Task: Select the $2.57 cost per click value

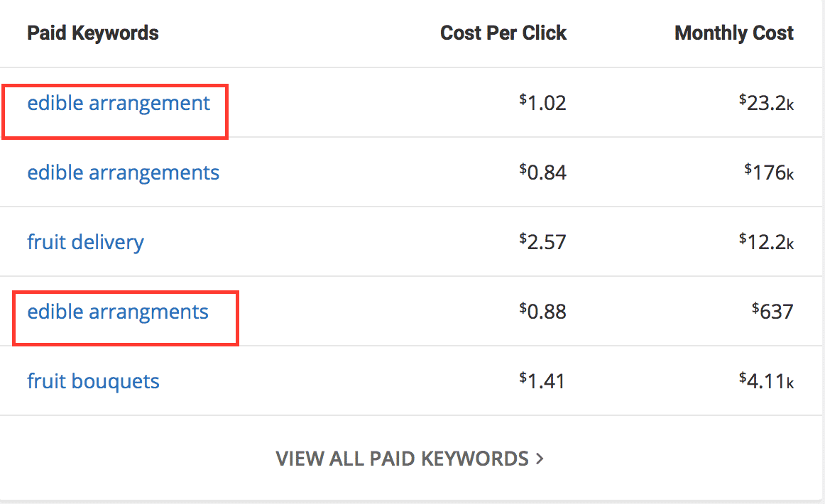Action: (x=542, y=241)
